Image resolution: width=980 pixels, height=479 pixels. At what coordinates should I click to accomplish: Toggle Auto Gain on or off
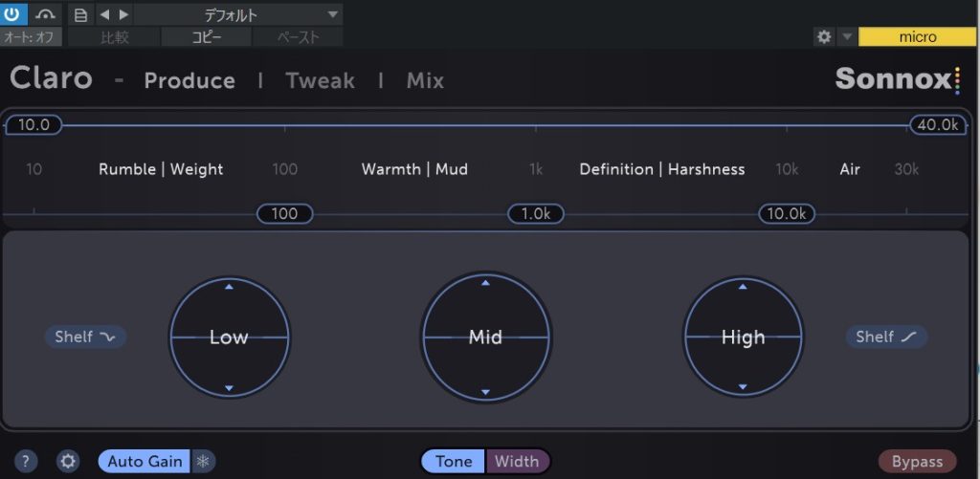[145, 462]
